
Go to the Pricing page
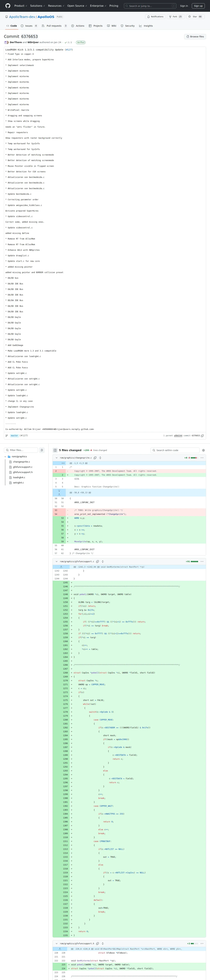point(114,6)
